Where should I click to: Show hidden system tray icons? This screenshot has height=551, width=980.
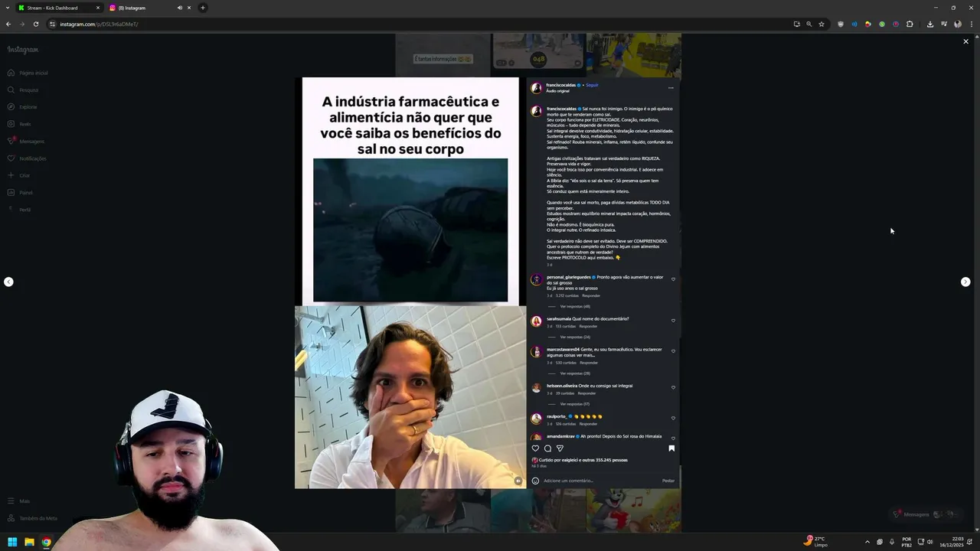coord(867,542)
